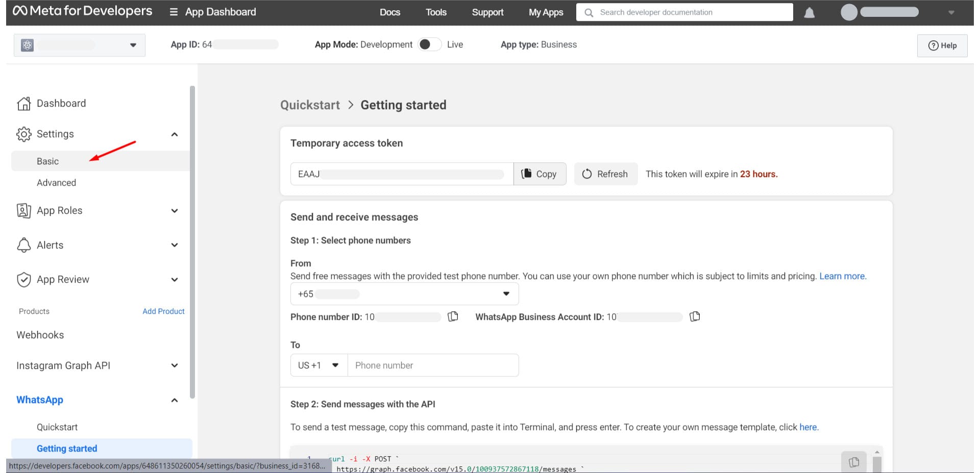This screenshot has height=473, width=980.
Task: Click the profile avatar circle
Action: click(849, 12)
